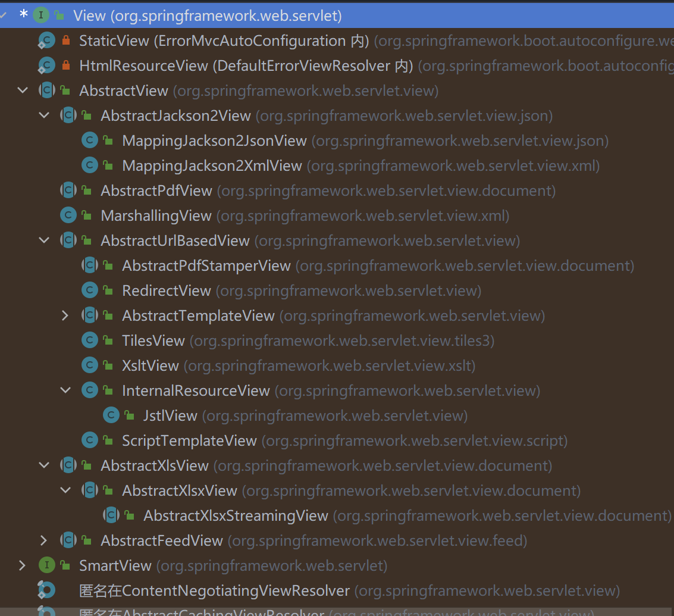674x616 pixels.
Task: Click the class icon beside MappingJackson2XmlView
Action: click(90, 165)
